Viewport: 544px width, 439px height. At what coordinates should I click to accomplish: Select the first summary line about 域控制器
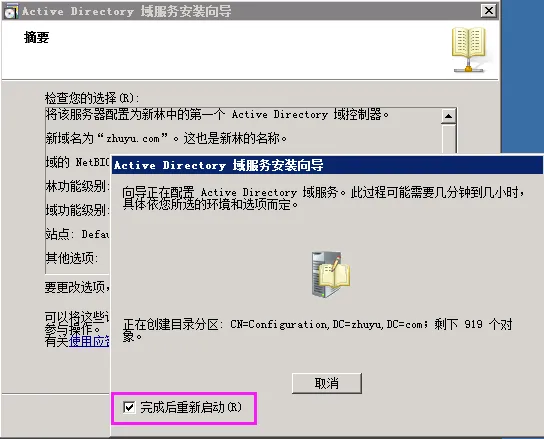pyautogui.click(x=218, y=114)
